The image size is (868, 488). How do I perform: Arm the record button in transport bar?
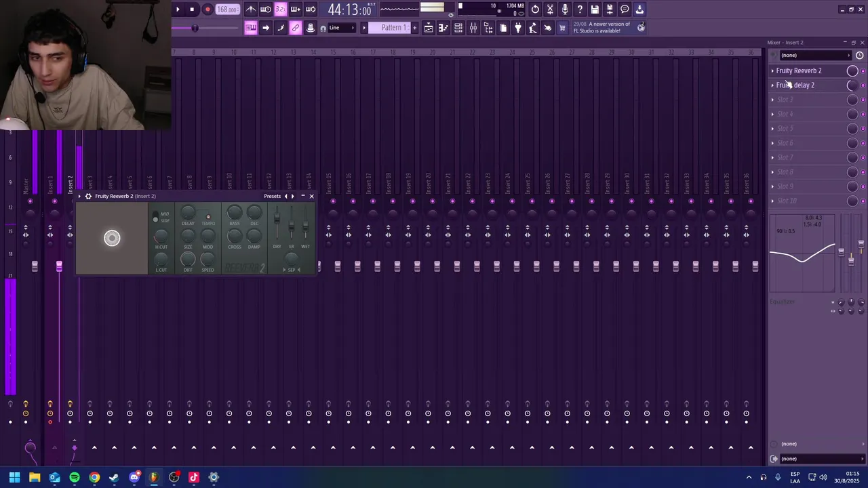tap(208, 9)
